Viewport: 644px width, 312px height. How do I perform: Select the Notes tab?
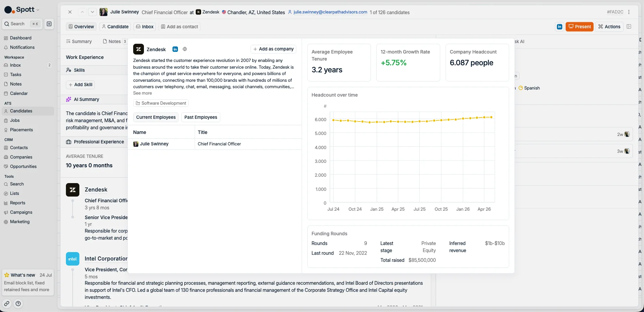coord(115,41)
